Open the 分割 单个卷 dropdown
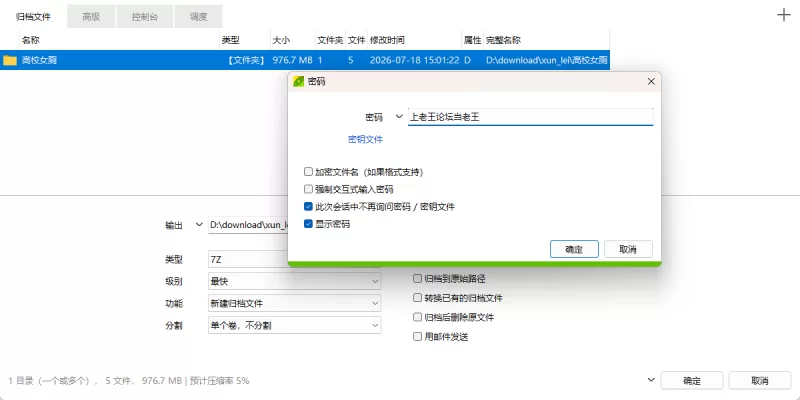 click(294, 325)
